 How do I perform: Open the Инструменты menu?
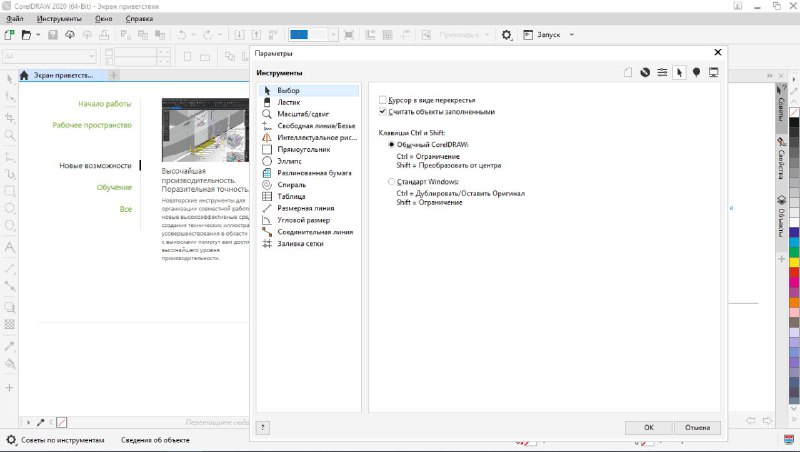pos(59,18)
